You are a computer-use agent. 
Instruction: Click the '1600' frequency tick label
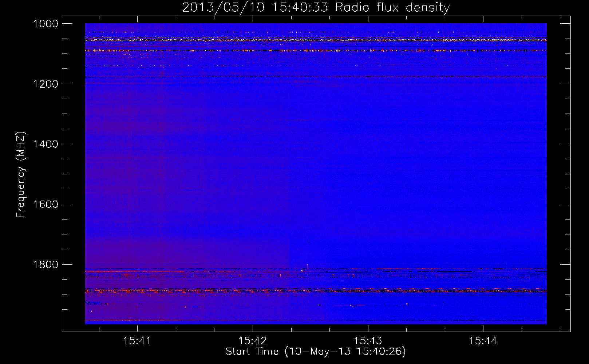tap(46, 204)
